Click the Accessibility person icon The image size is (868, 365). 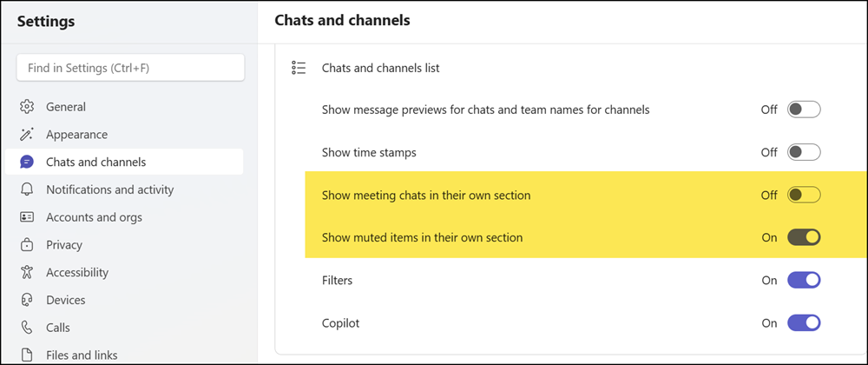click(27, 272)
